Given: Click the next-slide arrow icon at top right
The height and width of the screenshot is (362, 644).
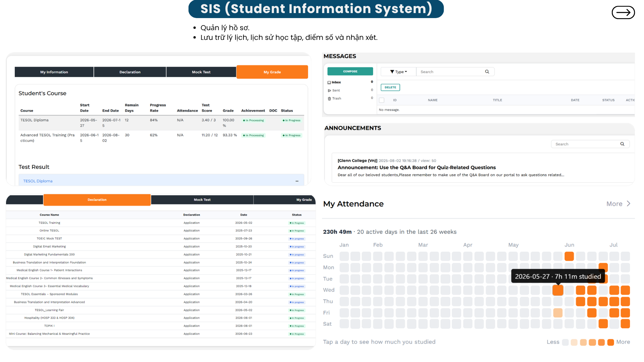Looking at the screenshot, I should tap(623, 12).
